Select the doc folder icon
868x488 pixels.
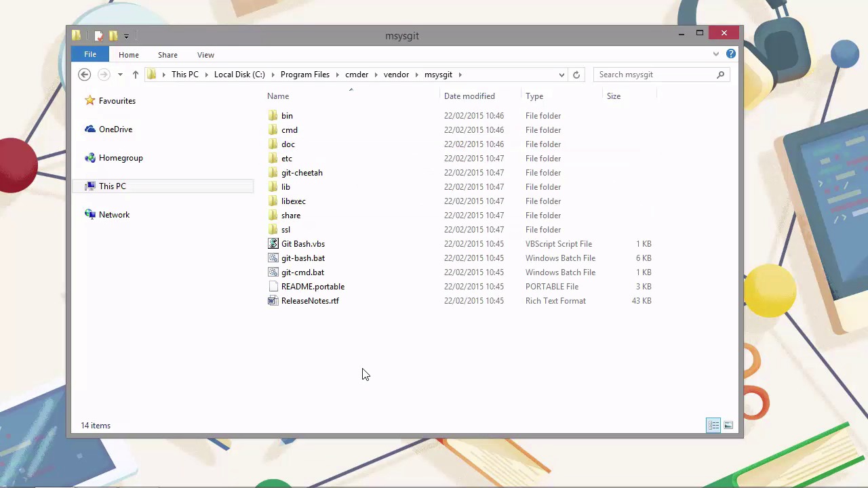(273, 144)
